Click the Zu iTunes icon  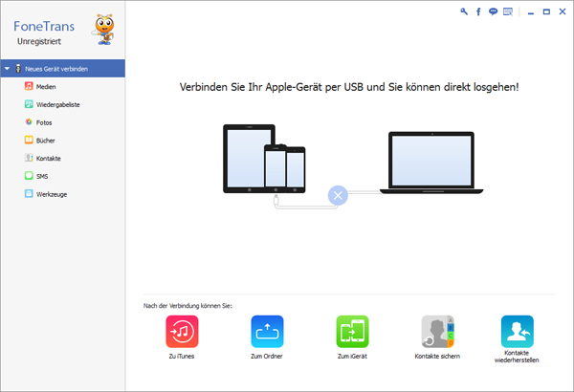point(182,331)
